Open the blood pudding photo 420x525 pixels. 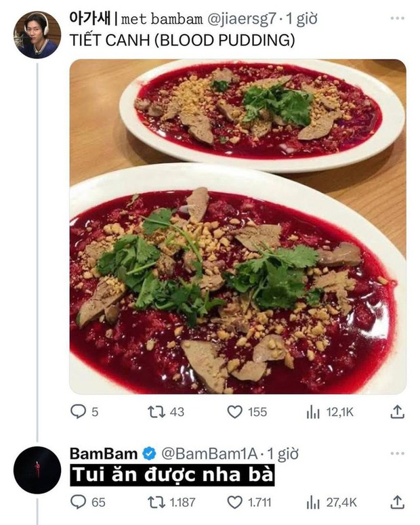tap(238, 226)
